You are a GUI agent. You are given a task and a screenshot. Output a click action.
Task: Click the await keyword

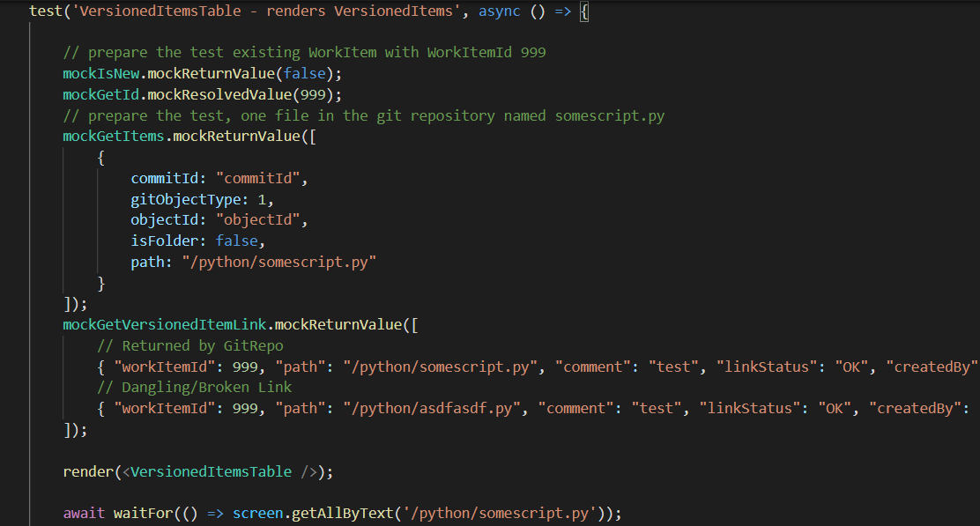coord(84,513)
